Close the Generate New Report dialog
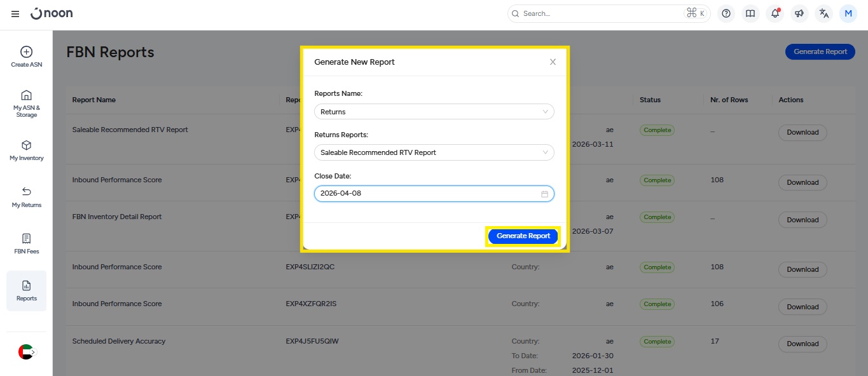Viewport: 868px width, 376px height. point(553,62)
